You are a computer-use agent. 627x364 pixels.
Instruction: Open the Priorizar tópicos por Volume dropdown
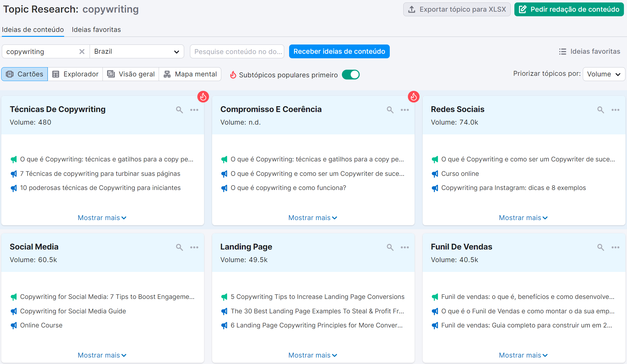click(x=603, y=74)
